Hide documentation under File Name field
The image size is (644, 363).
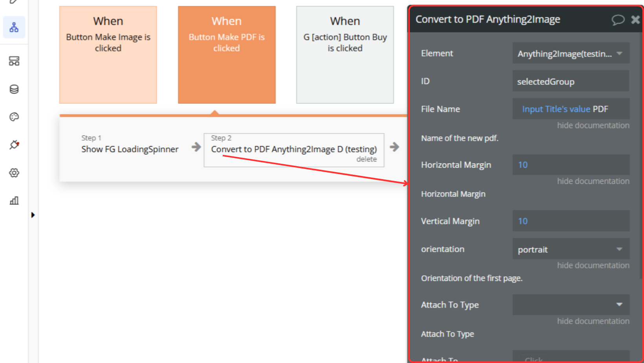(x=593, y=125)
